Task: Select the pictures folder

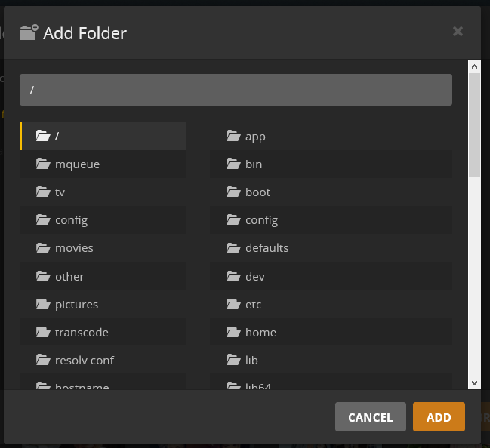Action: pyautogui.click(x=103, y=304)
